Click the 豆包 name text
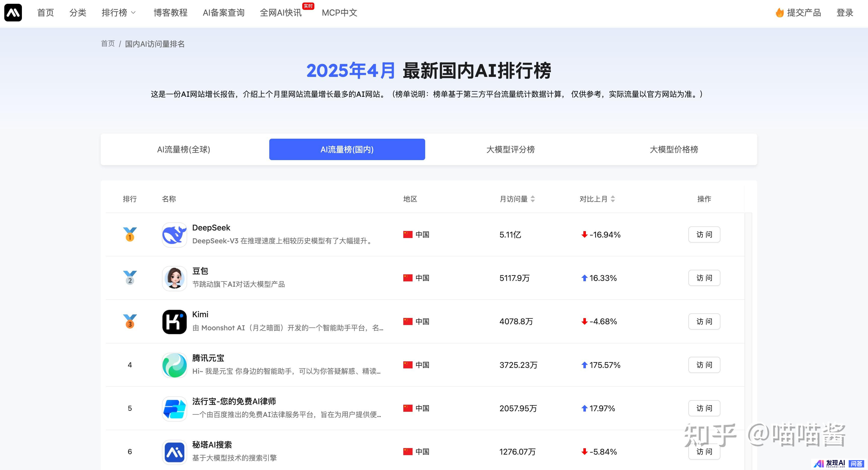Image resolution: width=868 pixels, height=470 pixels. [x=200, y=271]
